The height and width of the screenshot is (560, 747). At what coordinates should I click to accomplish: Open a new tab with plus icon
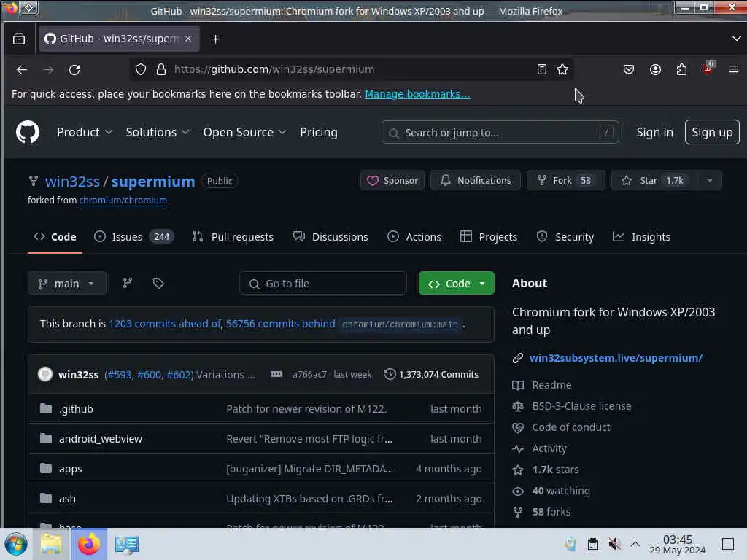tap(215, 39)
